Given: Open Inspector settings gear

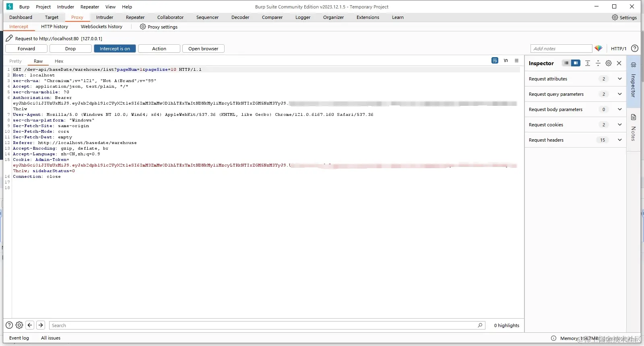Looking at the screenshot, I should point(609,63).
